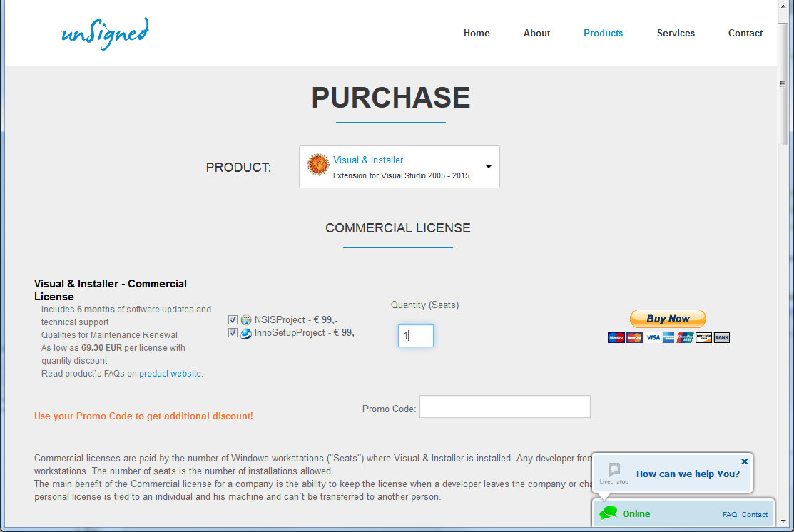Screen dimensions: 794x532
Task: Focus the Quantity (Seats) input field
Action: tap(416, 336)
